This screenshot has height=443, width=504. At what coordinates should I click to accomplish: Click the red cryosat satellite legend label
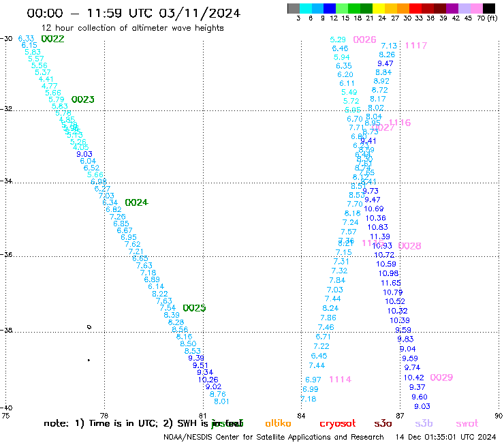[338, 424]
